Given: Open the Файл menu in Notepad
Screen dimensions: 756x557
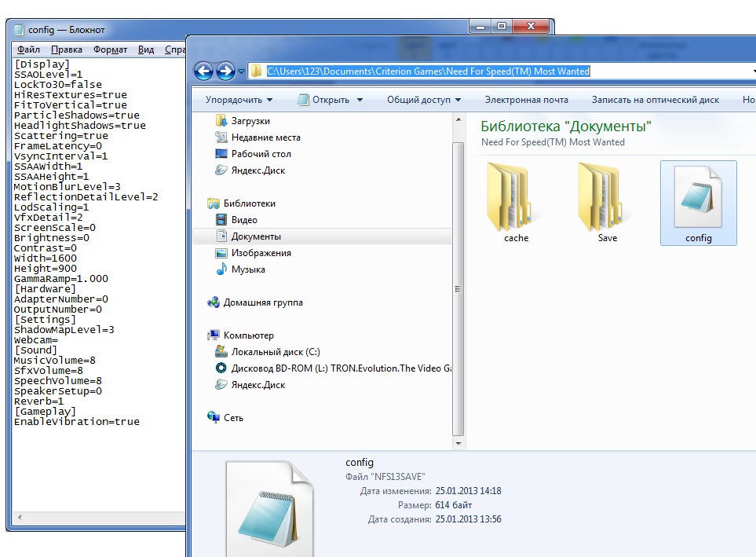Looking at the screenshot, I should point(28,49).
